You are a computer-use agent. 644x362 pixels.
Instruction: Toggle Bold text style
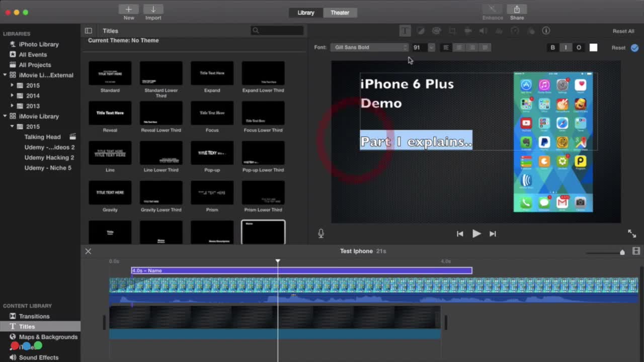coord(553,47)
